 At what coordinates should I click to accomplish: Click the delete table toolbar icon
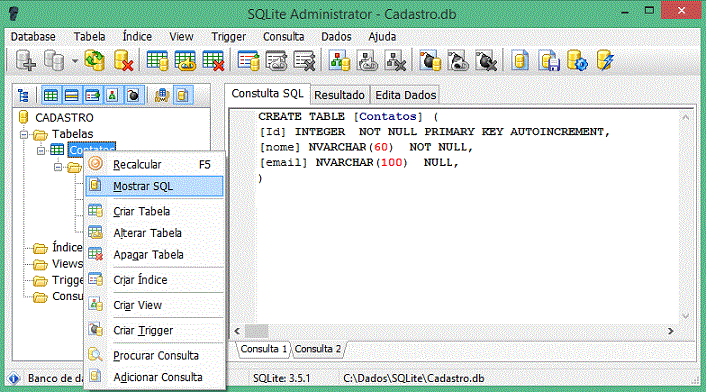pos(213,60)
